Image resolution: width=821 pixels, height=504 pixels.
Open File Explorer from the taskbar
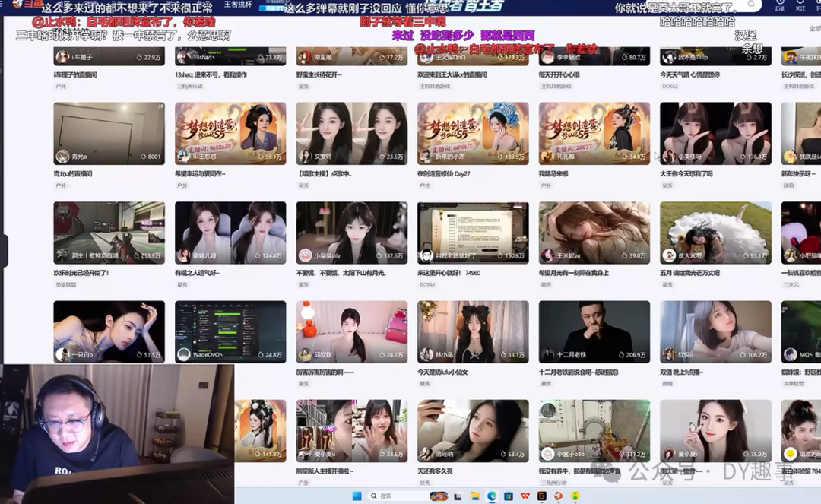coord(475,496)
